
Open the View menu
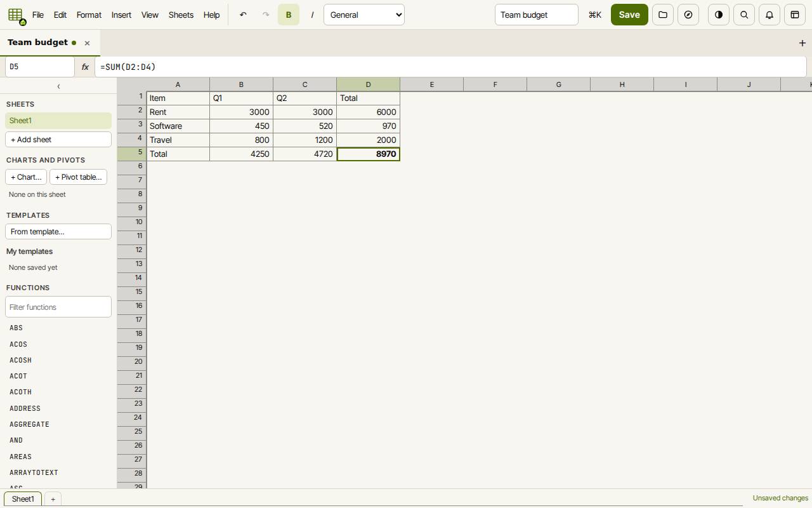coord(150,15)
